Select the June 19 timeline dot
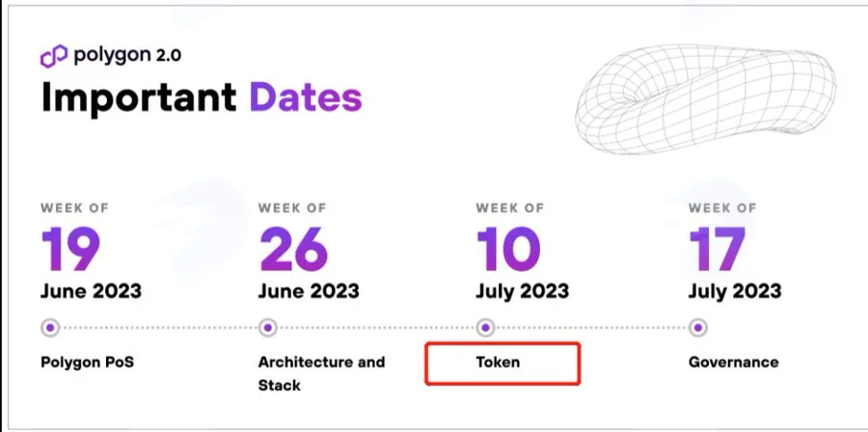This screenshot has height=432, width=868. [x=50, y=328]
